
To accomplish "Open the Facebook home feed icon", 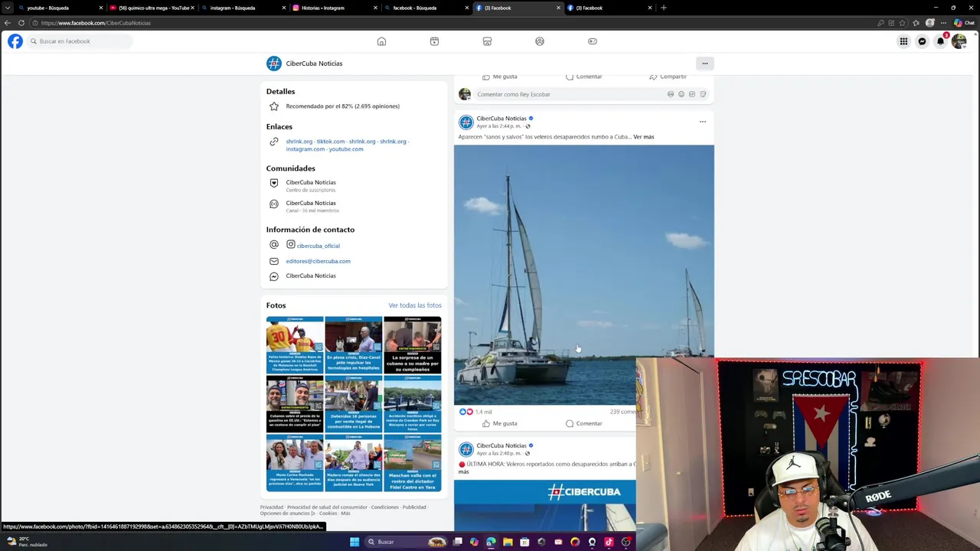I will (x=381, y=41).
